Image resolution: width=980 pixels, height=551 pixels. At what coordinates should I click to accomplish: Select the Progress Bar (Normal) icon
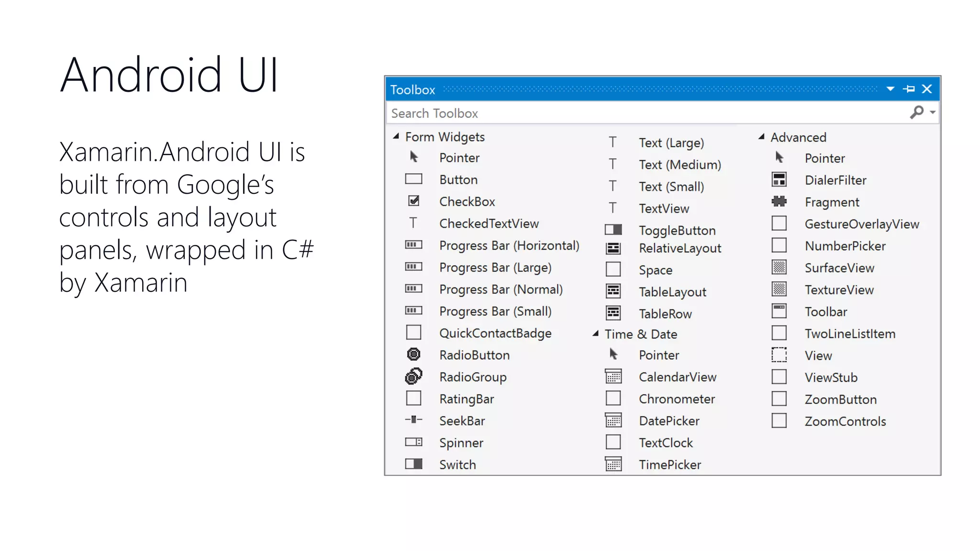(414, 288)
